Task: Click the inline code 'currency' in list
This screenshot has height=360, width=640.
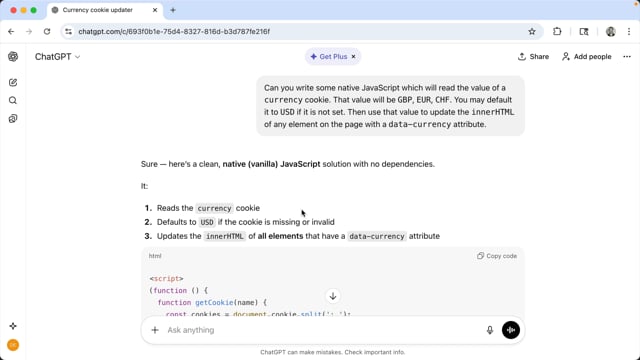Action: (214, 208)
